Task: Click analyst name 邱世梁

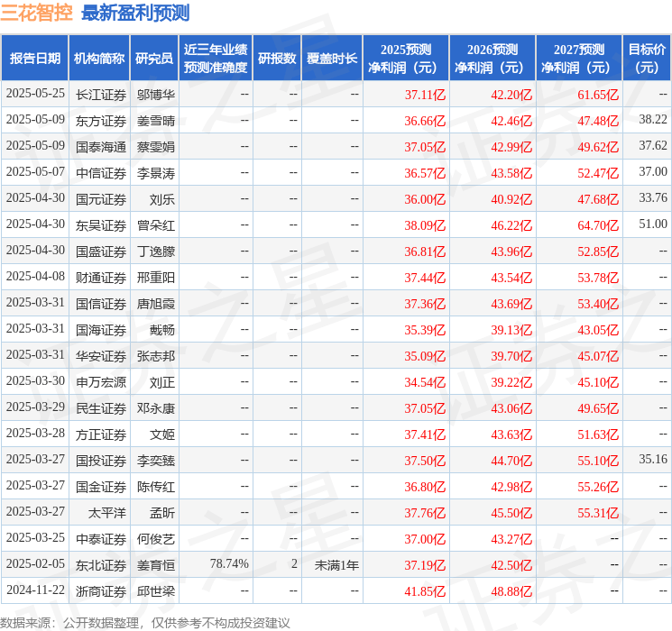Action: tap(155, 591)
